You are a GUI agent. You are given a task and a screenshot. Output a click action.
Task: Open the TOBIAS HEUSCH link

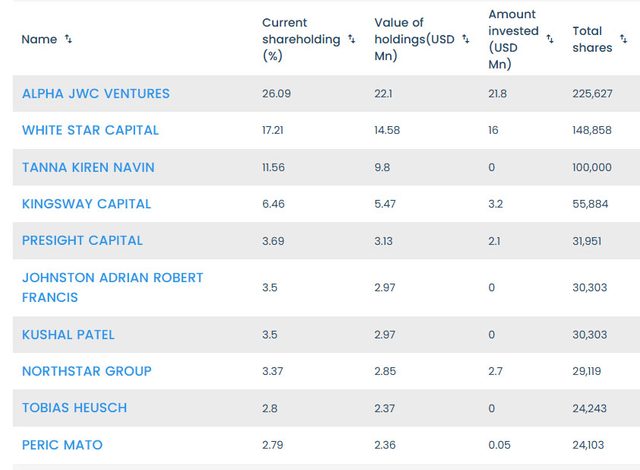click(x=74, y=408)
